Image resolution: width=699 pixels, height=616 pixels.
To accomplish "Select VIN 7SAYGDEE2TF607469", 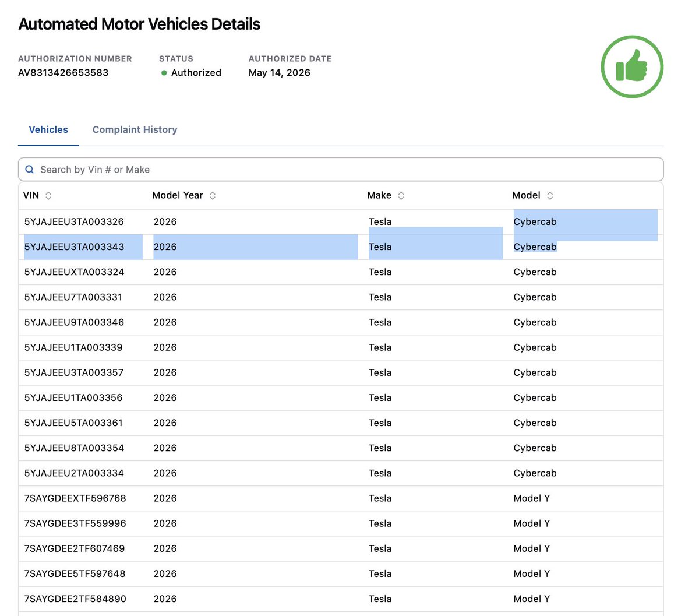I will (75, 548).
